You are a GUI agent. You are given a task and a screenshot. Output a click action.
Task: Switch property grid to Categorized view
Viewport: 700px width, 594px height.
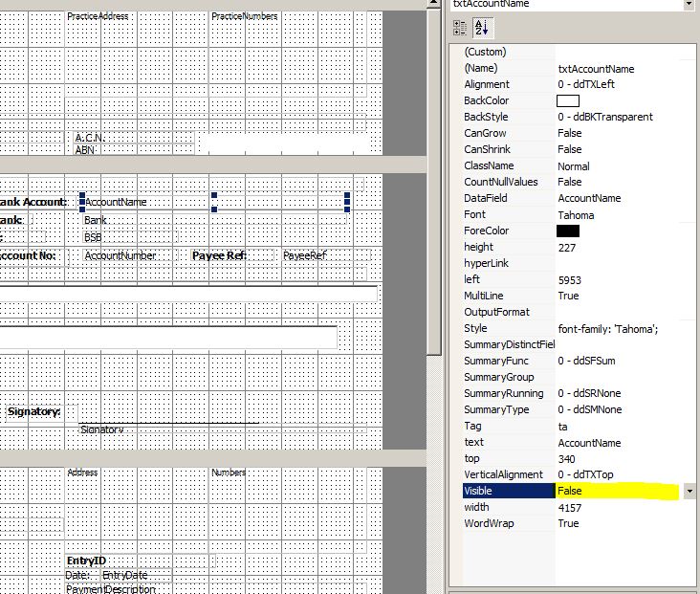(460, 28)
